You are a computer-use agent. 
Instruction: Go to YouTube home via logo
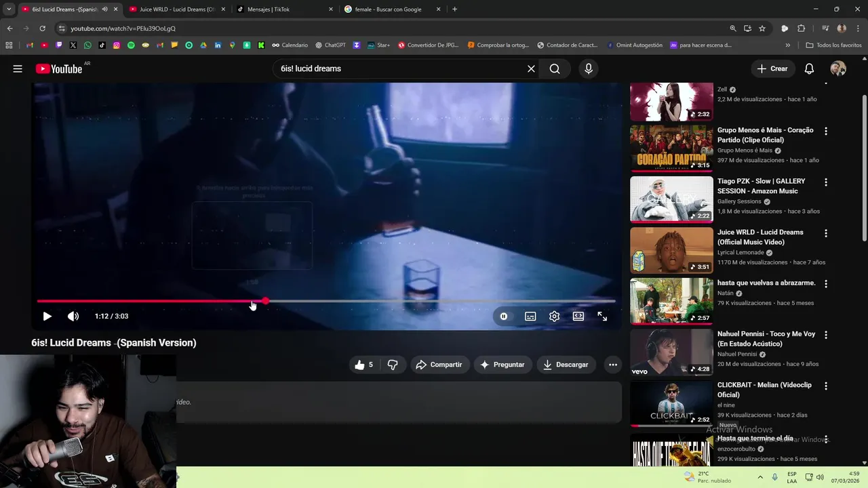[x=59, y=68]
